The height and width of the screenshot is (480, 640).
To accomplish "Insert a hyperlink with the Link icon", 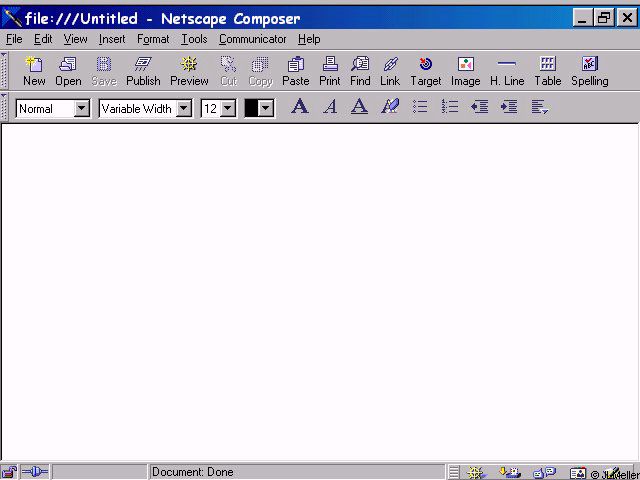I will [x=390, y=71].
